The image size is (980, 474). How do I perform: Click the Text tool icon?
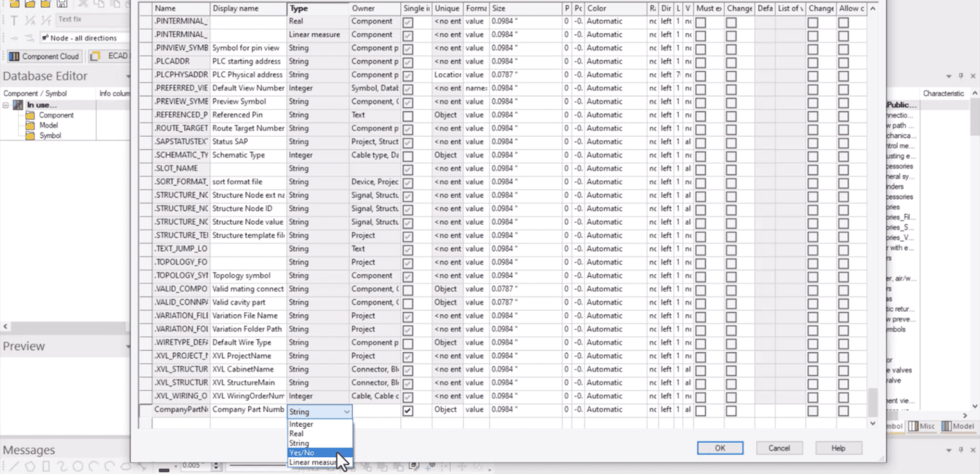tap(14, 21)
